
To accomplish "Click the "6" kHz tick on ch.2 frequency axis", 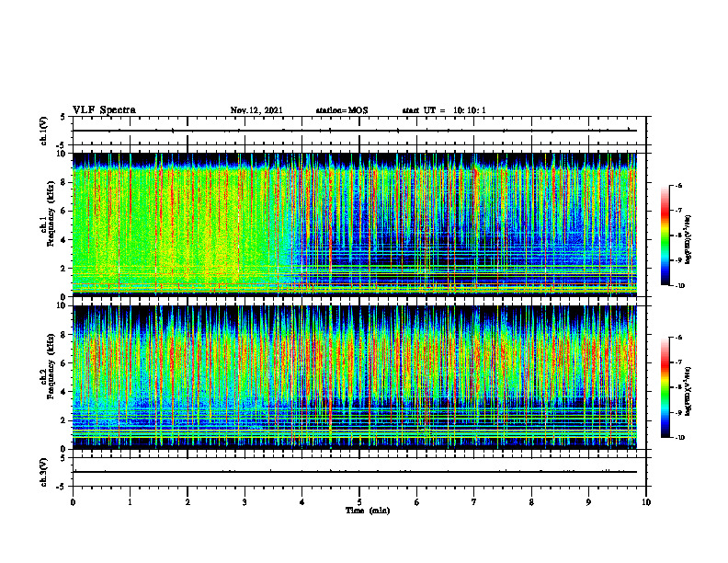I will pyautogui.click(x=65, y=363).
